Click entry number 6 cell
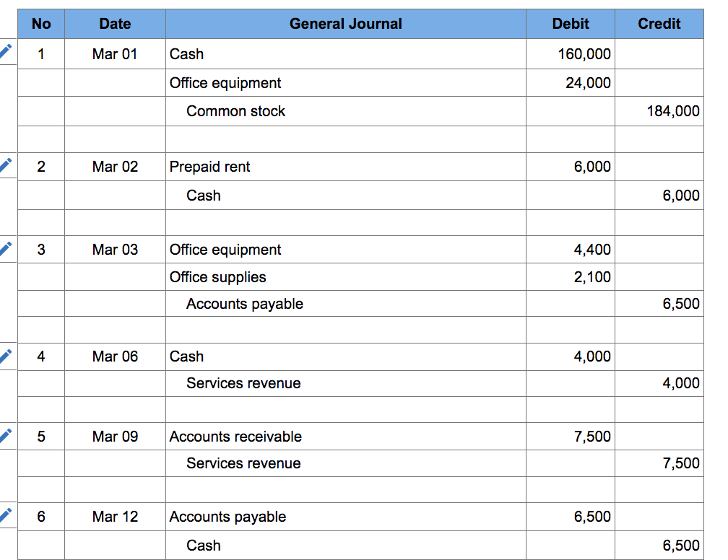This screenshot has width=728, height=560. [x=41, y=517]
